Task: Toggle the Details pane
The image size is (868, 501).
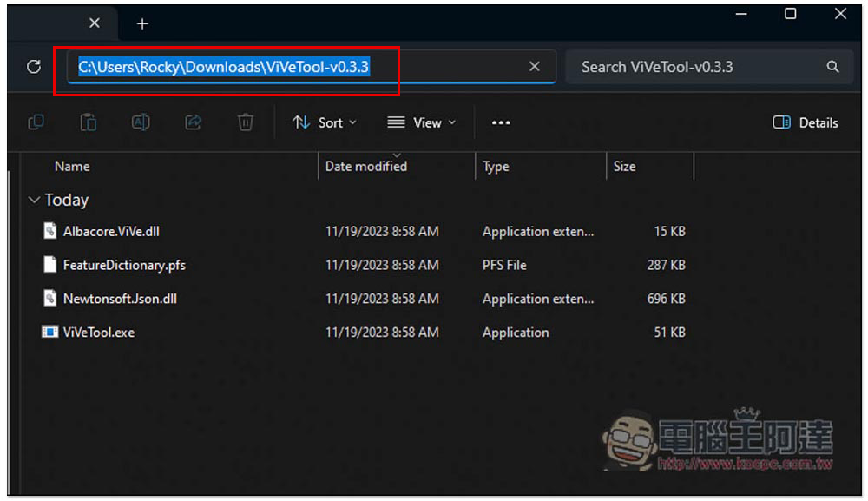Action: 806,122
